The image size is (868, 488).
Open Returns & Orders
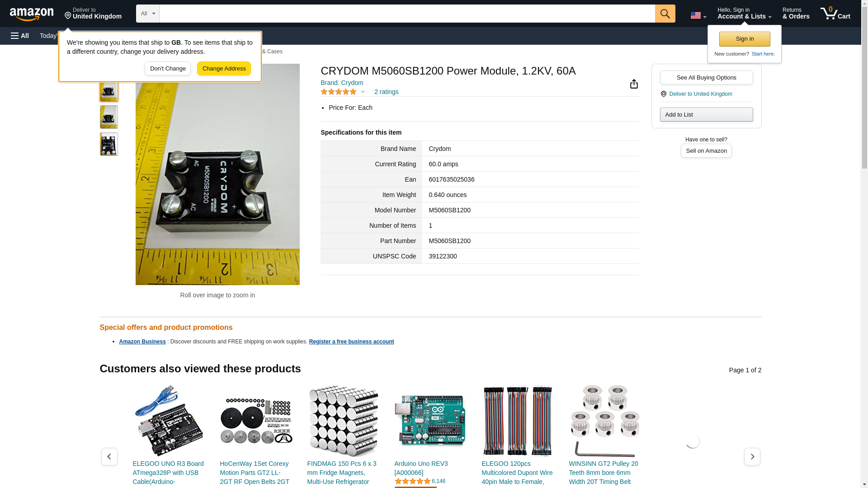click(x=796, y=14)
